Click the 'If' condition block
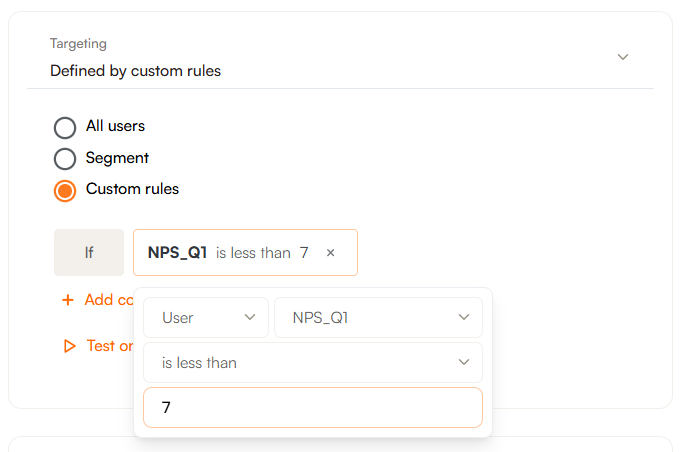 [x=89, y=253]
